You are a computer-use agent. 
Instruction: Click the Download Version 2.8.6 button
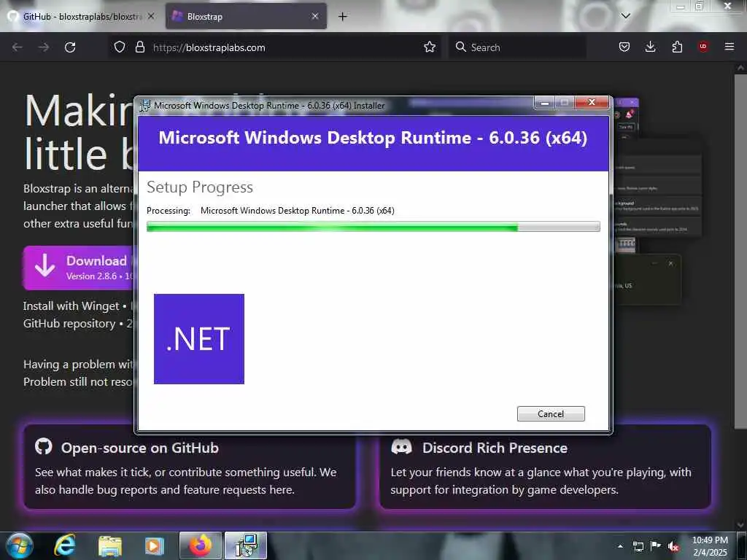coord(79,268)
